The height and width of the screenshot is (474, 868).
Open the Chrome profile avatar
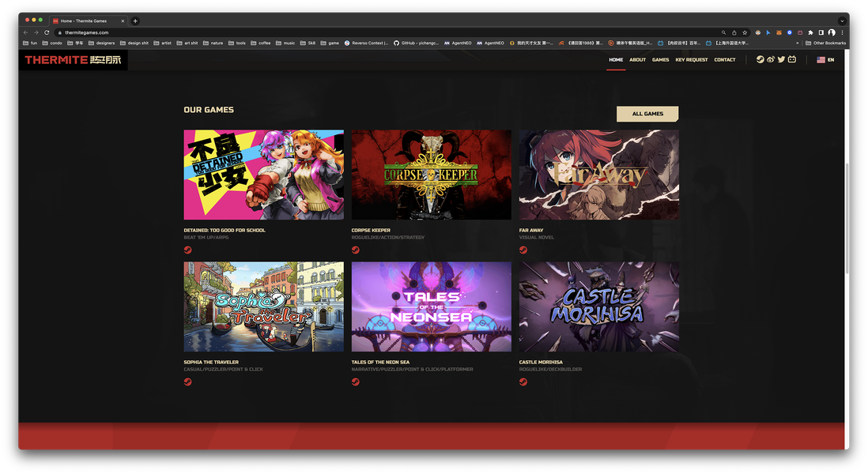click(x=832, y=32)
